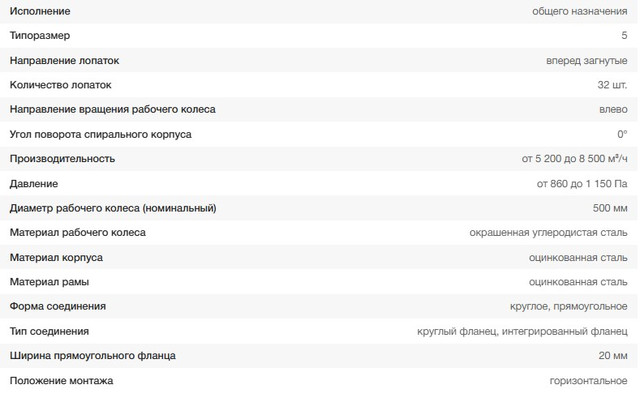Click "Диаметр рабочего колеса (номинальный)" label
This screenshot has width=640, height=402.
coord(112,208)
